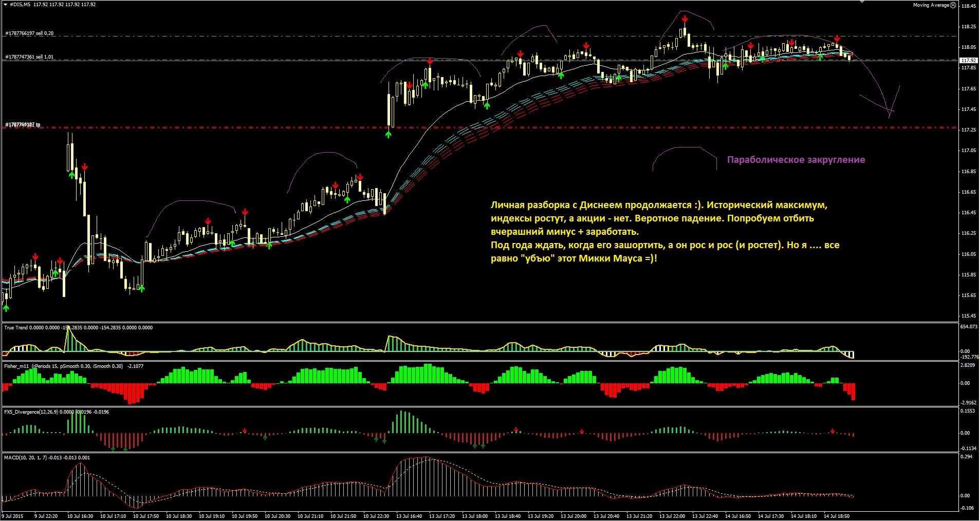The height and width of the screenshot is (521, 980).
Task: Select red sell arrow above the highest candle peak
Action: click(685, 20)
